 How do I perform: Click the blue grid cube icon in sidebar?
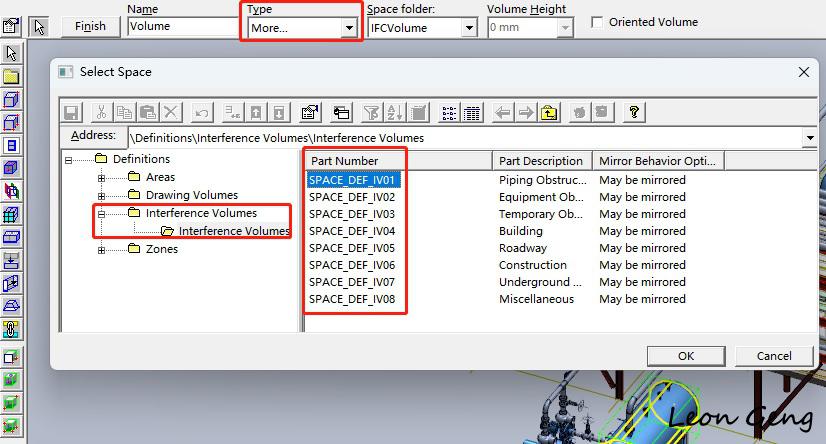coord(11,215)
